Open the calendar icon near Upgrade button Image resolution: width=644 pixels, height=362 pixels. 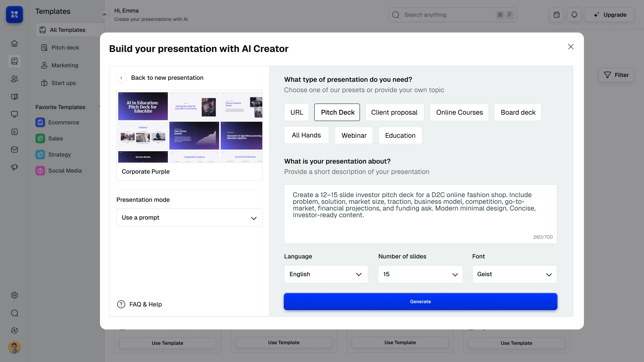coord(556,15)
